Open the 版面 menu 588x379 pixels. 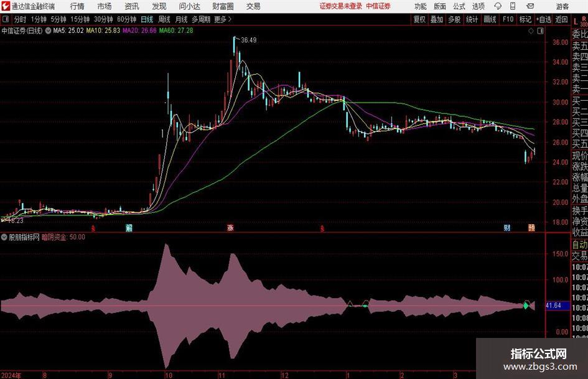pos(439,6)
